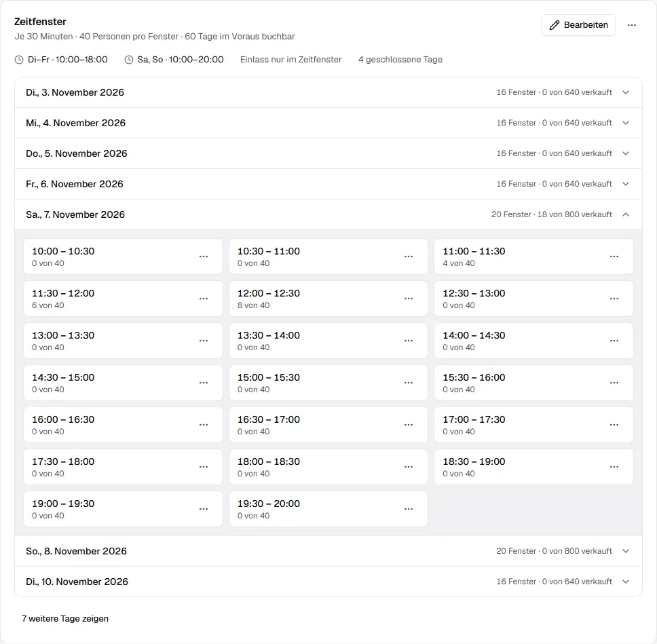Open the 18:30 – 19:00 time slot label
This screenshot has width=657, height=644.
pos(474,461)
